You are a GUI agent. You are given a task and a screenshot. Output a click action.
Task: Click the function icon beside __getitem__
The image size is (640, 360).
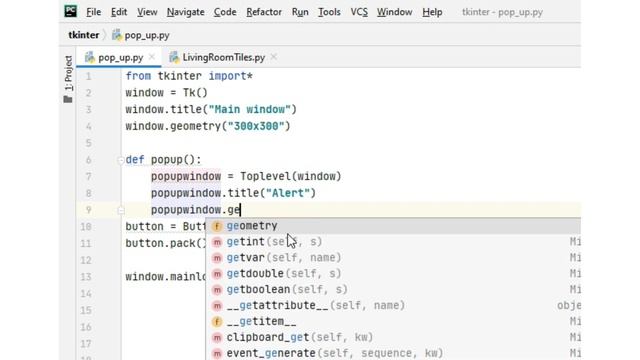click(x=217, y=322)
